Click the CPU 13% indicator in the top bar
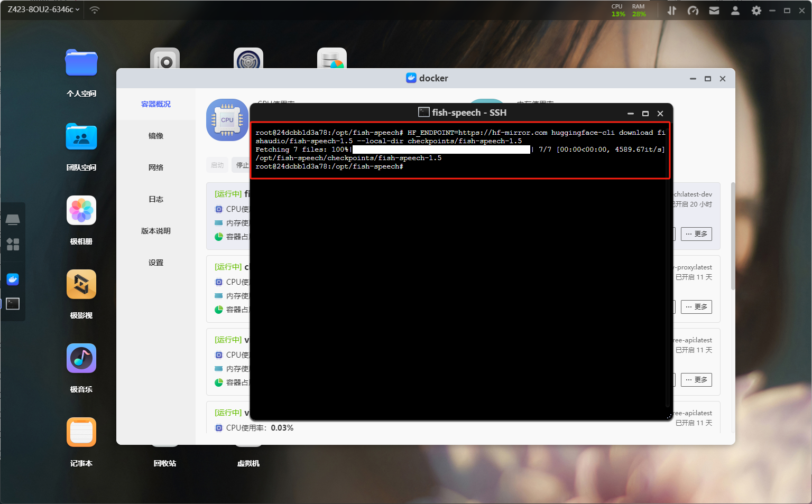The image size is (812, 504). (617, 10)
